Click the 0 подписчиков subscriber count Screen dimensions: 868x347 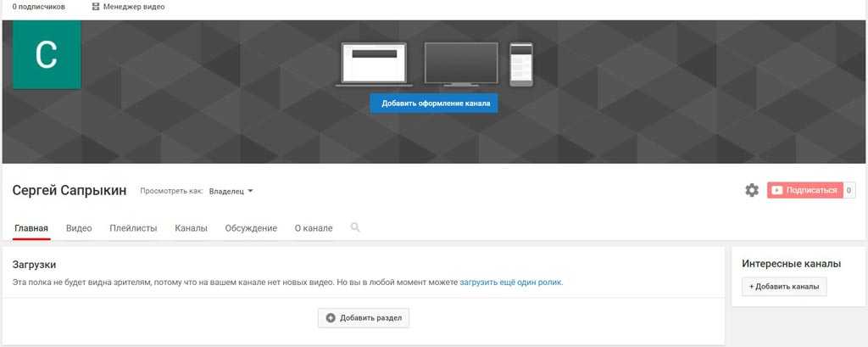(38, 7)
